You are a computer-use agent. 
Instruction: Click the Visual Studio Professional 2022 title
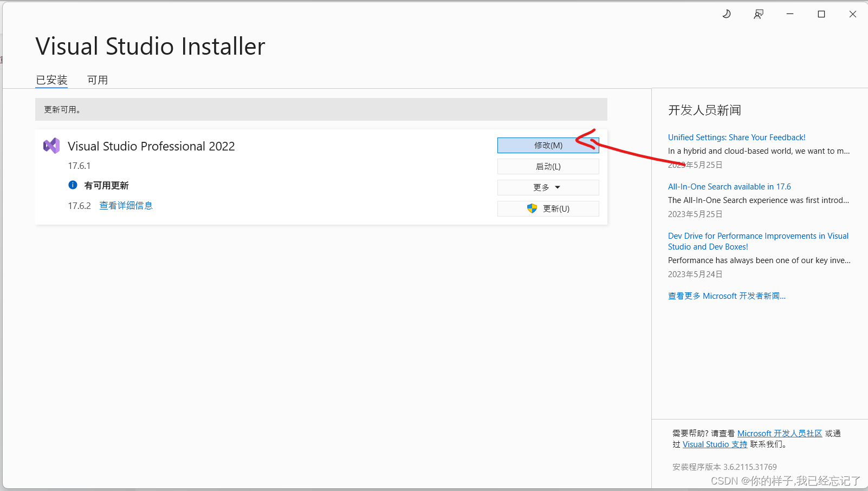pos(151,146)
